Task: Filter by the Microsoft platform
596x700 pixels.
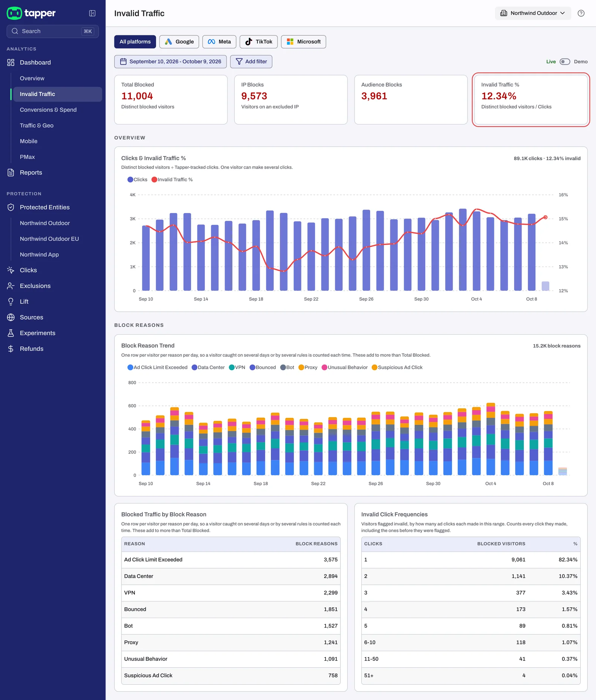Action: pyautogui.click(x=304, y=42)
